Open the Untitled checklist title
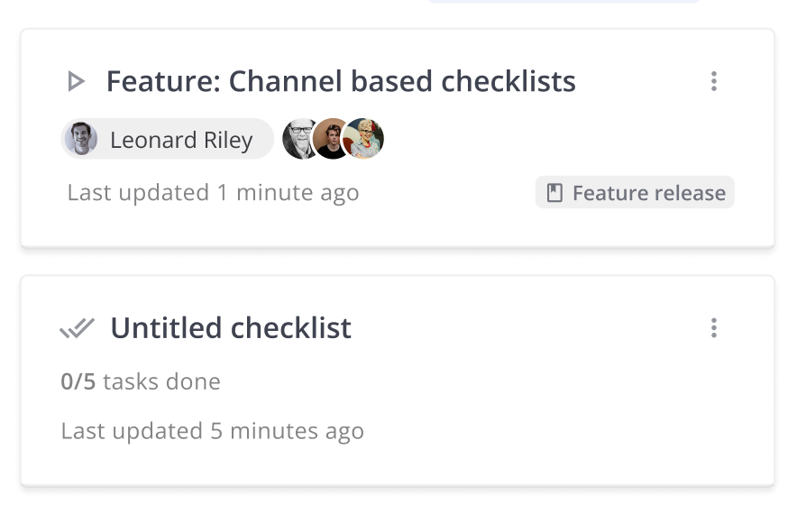806x532 pixels. [231, 327]
